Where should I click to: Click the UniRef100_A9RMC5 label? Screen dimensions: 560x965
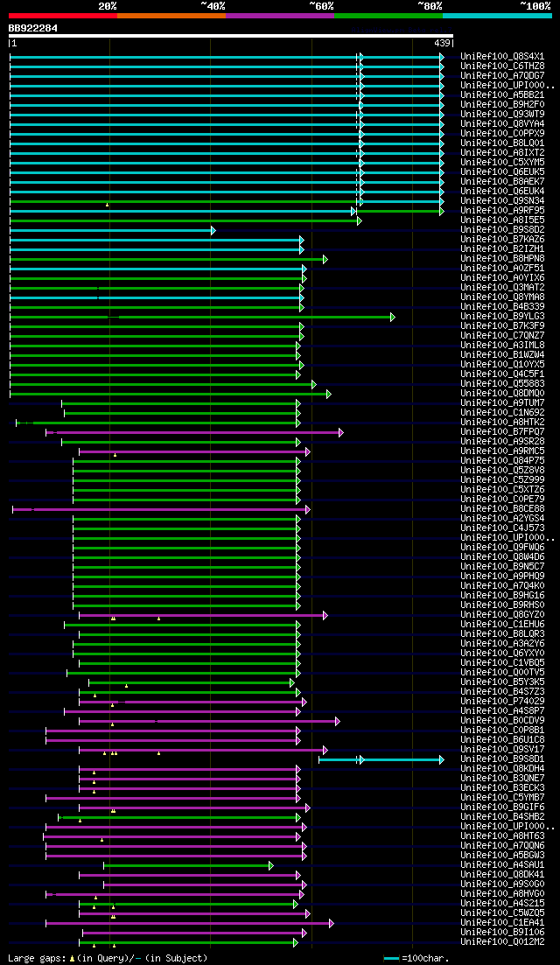[x=502, y=451]
